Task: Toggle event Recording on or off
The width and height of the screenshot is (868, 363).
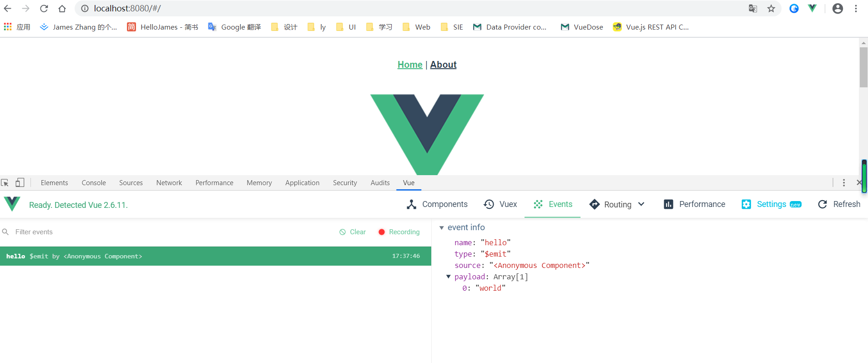Action: coord(399,232)
